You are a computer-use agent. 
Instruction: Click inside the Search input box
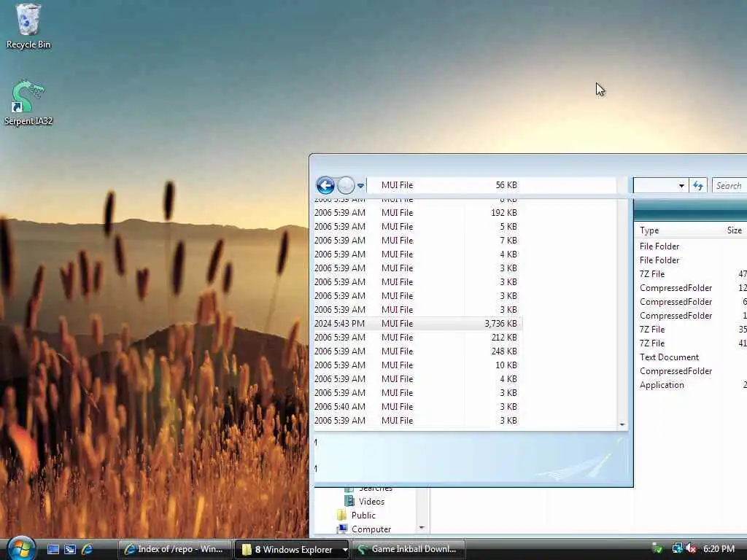[x=729, y=186]
